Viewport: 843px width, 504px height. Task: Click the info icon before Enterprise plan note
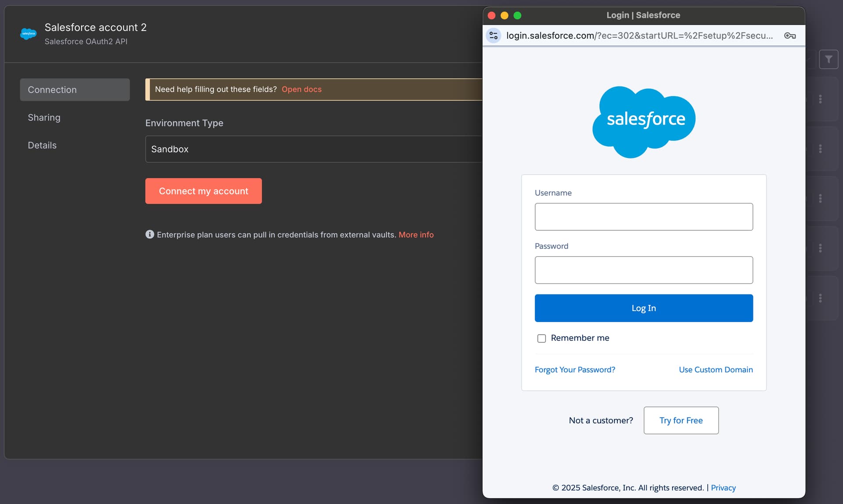coord(150,234)
